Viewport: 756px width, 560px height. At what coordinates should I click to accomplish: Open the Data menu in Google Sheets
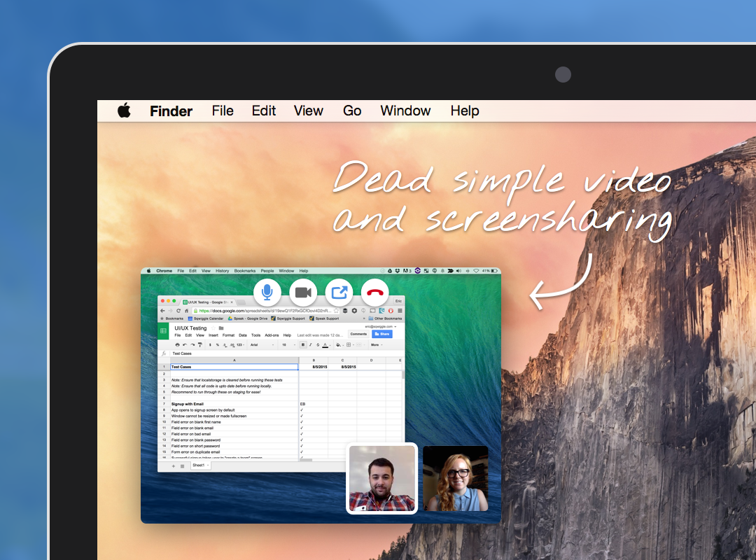(x=242, y=335)
